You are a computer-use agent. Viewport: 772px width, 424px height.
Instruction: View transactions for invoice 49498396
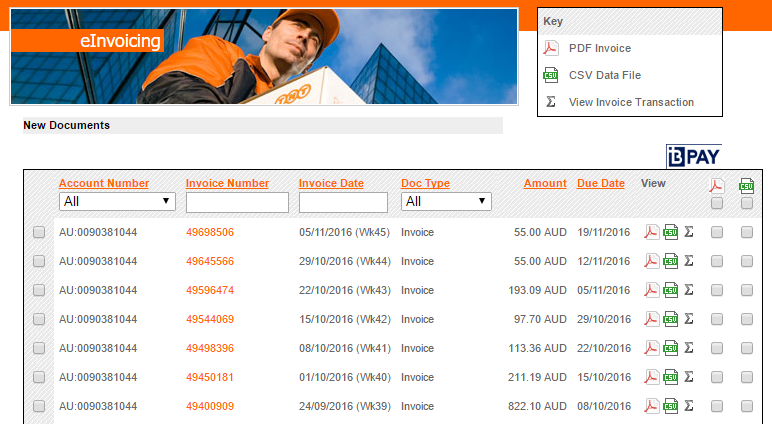pyautogui.click(x=689, y=348)
